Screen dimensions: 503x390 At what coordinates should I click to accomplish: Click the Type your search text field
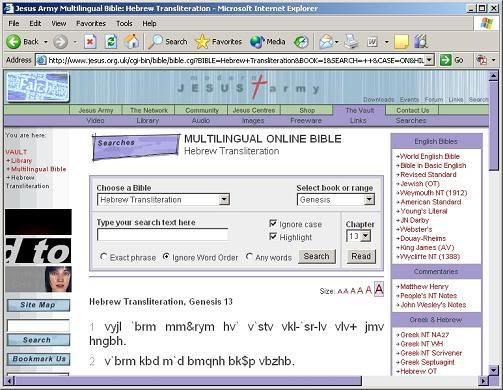[162, 235]
